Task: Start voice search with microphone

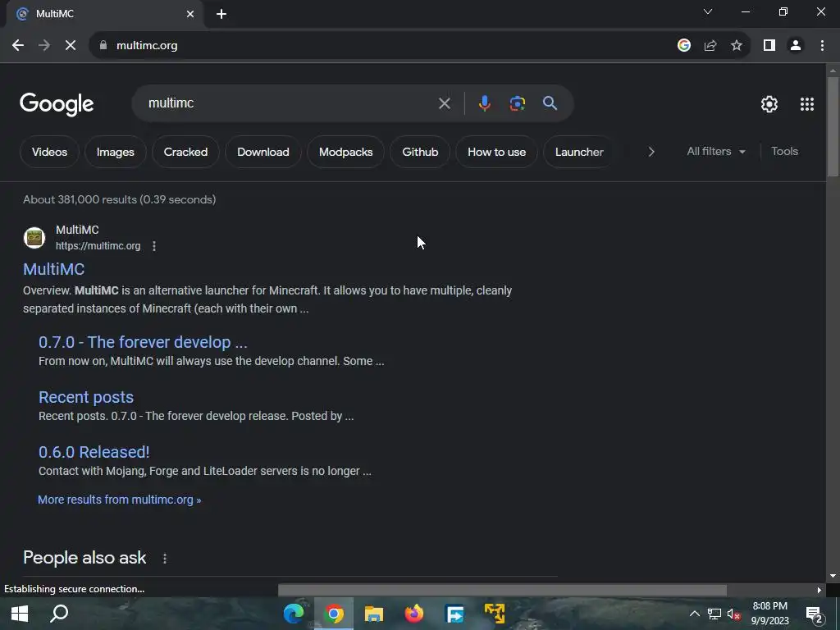Action: (484, 103)
